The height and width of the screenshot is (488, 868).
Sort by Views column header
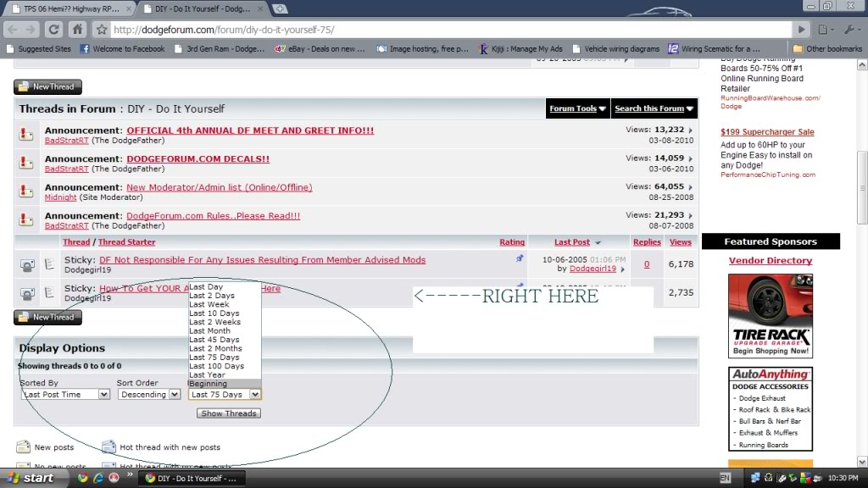(681, 242)
